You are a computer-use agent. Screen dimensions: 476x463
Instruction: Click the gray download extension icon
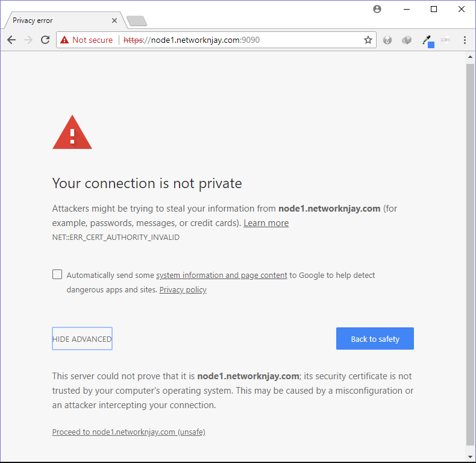click(x=387, y=40)
